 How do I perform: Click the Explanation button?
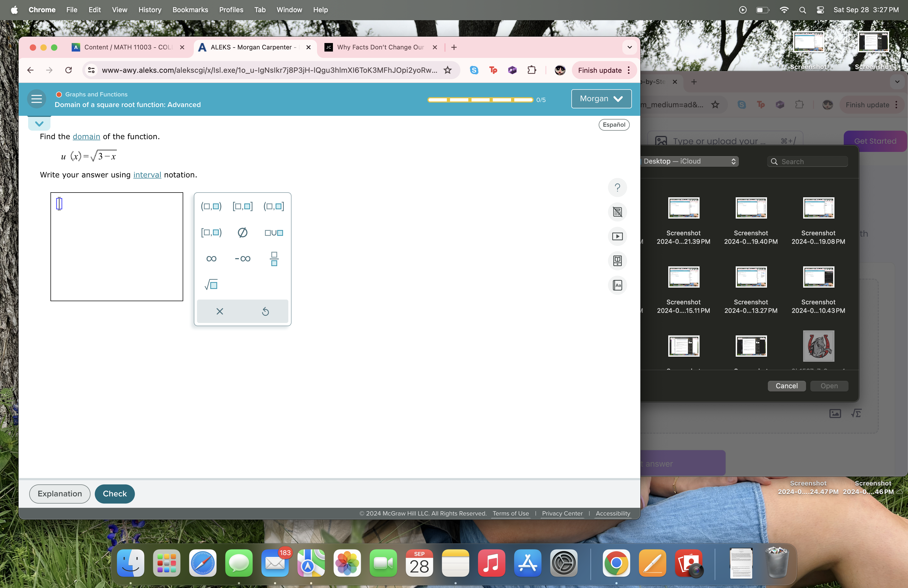[x=59, y=493]
